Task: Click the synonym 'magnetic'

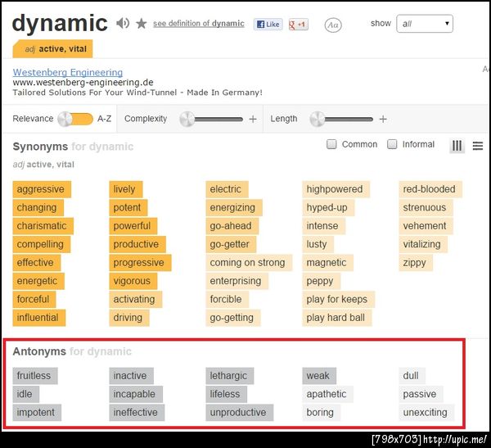Action: [x=328, y=262]
